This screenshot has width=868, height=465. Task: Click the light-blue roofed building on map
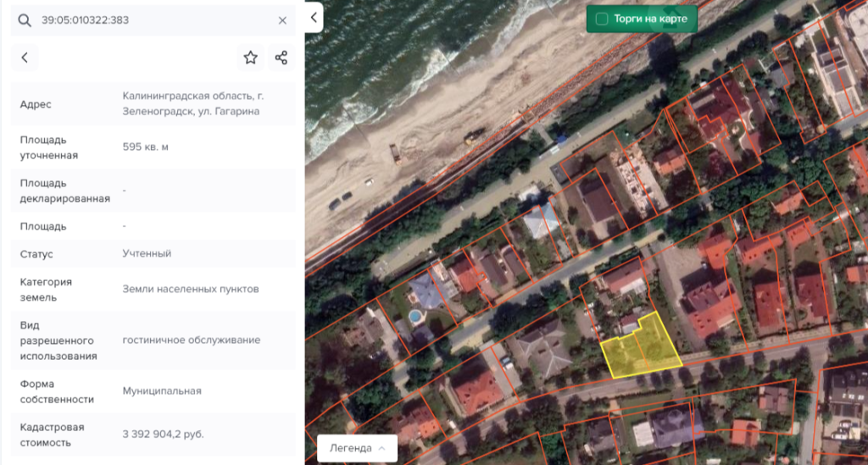541,219
